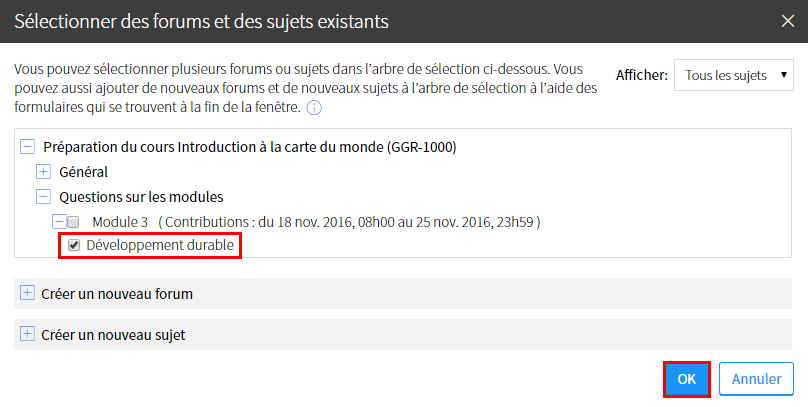The width and height of the screenshot is (808, 407).
Task: Click the Créer un nouveau forum label
Action: (117, 294)
